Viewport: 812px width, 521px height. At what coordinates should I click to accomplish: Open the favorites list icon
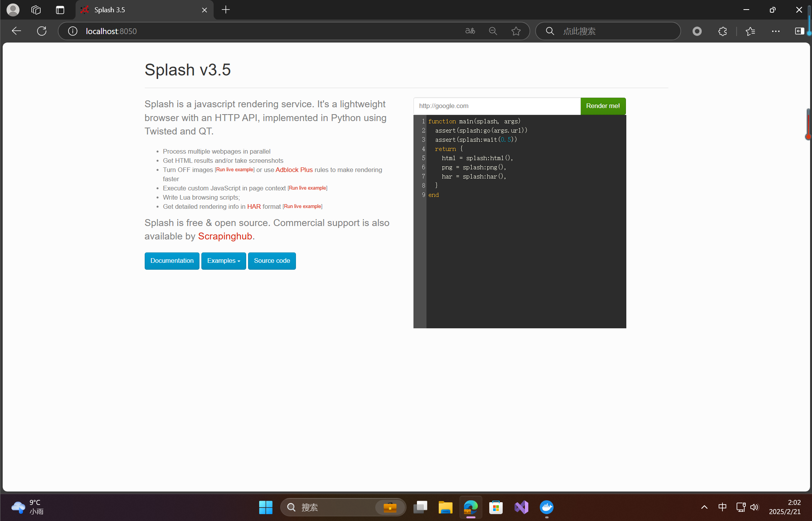pos(750,31)
